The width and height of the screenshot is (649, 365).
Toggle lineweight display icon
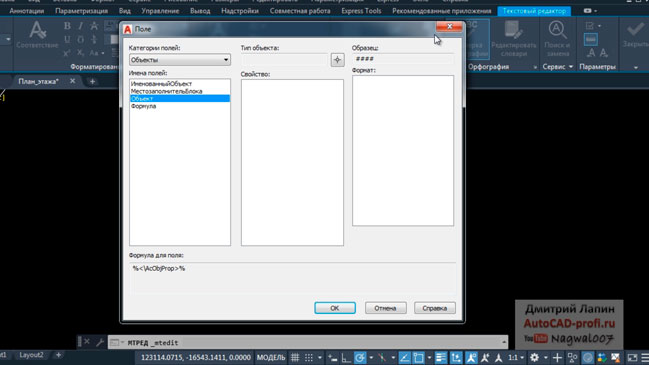click(441, 358)
